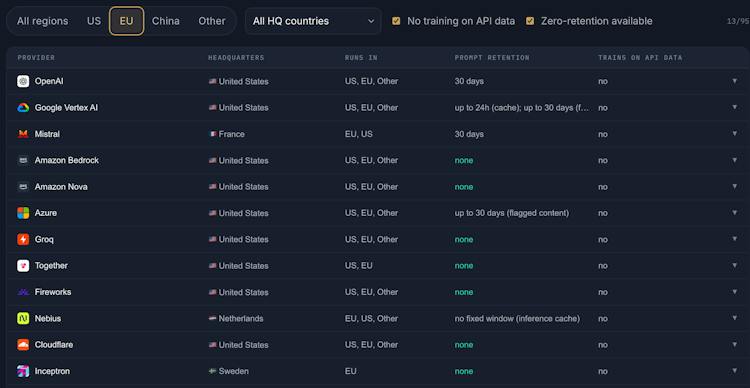Click the Mistral logo icon

coord(23,134)
